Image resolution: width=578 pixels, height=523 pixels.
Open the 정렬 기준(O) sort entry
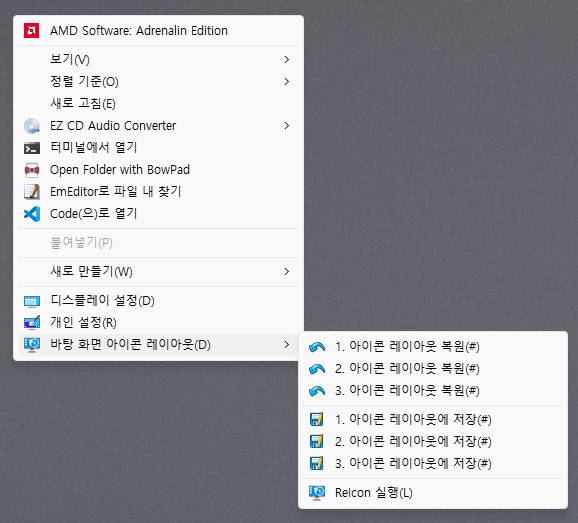pos(159,81)
